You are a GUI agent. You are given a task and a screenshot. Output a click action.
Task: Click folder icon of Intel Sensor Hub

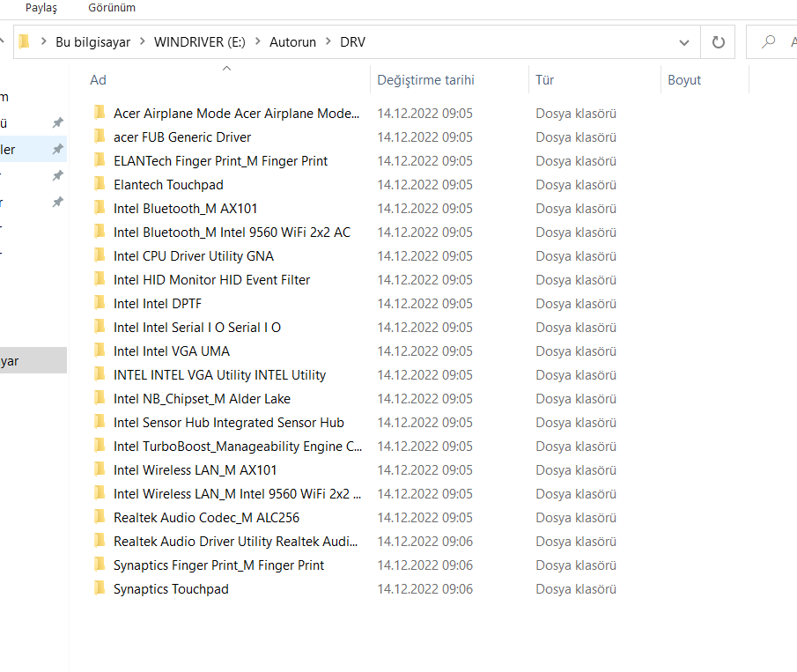(100, 421)
